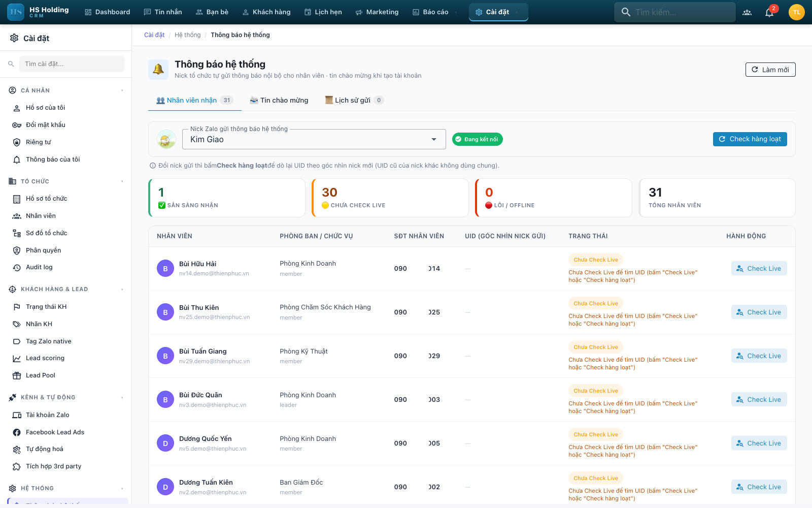Open Tin nhắn in top navigation
This screenshot has width=812, height=508.
[x=163, y=12]
